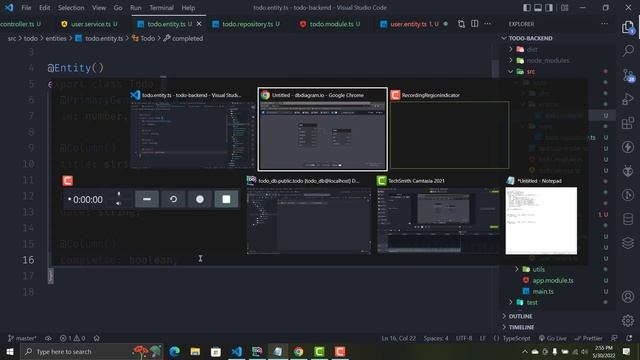Open the Run and Debug view
This screenshot has height=360, width=640.
[x=628, y=99]
